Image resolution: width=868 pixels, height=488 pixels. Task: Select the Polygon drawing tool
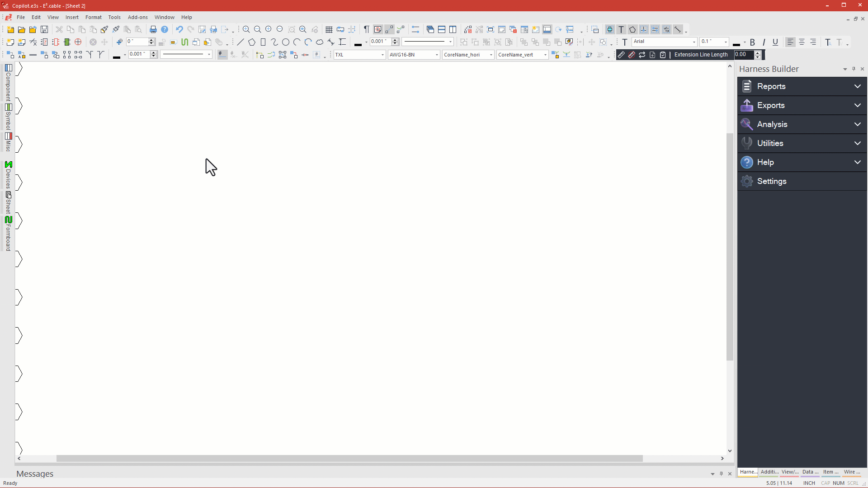tap(252, 42)
